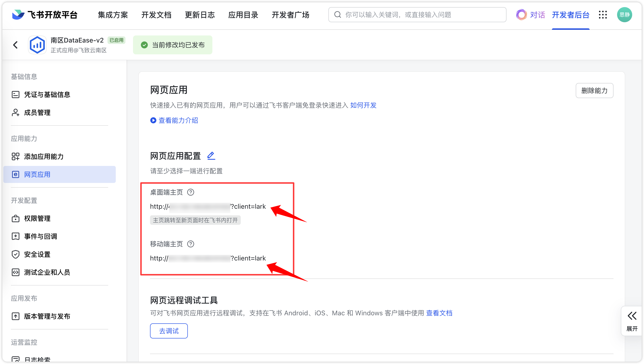Click the DataEase app hexagon icon
Screen dimensions: 644x364
pos(37,45)
